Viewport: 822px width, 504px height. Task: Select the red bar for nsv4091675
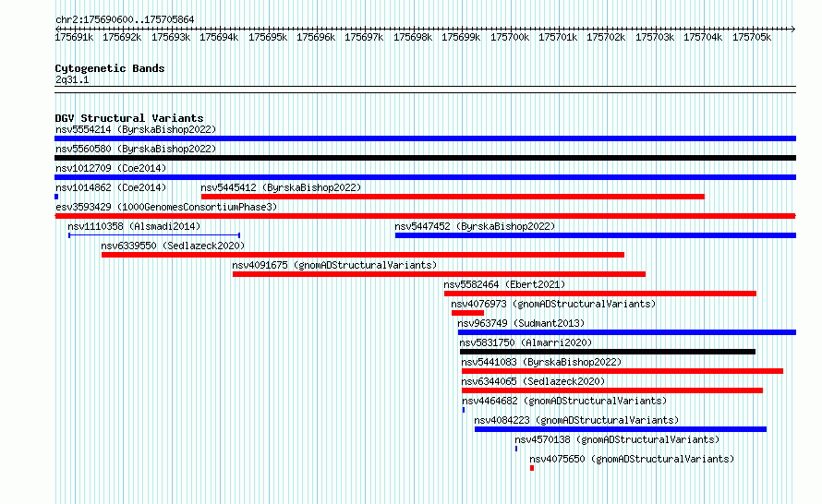[x=440, y=274]
